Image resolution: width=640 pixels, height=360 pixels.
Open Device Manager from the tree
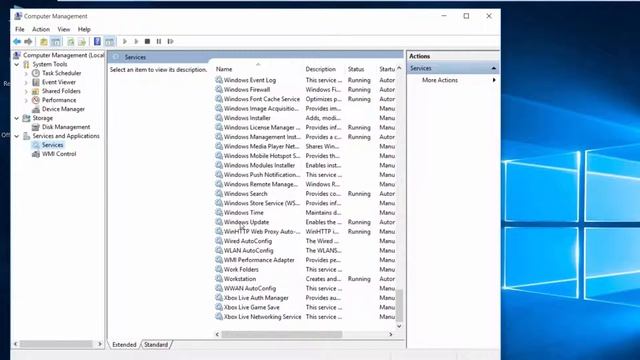tap(63, 109)
